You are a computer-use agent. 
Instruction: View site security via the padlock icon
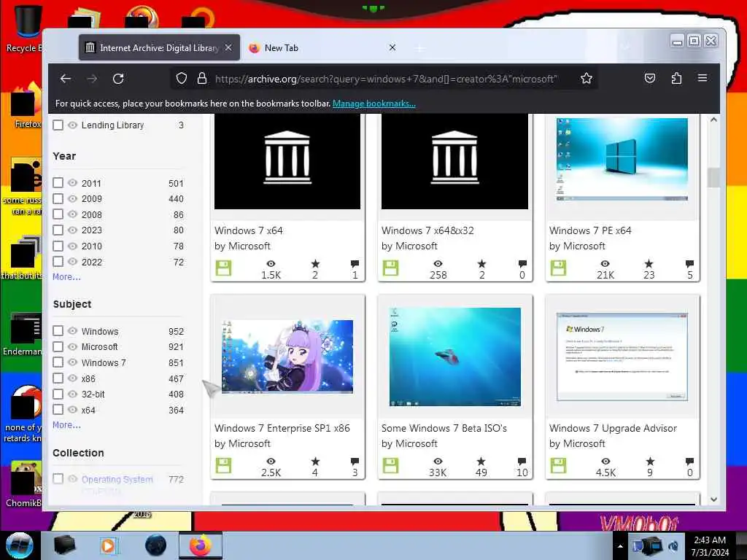[202, 78]
